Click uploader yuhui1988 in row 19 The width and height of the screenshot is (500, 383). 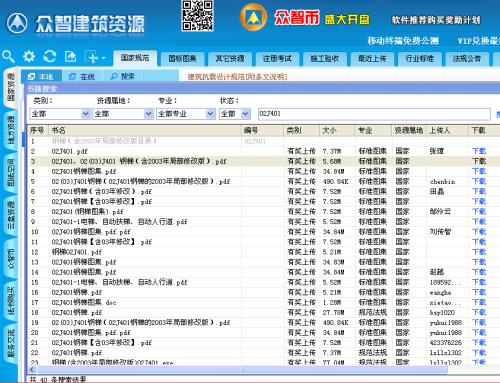tap(446, 323)
